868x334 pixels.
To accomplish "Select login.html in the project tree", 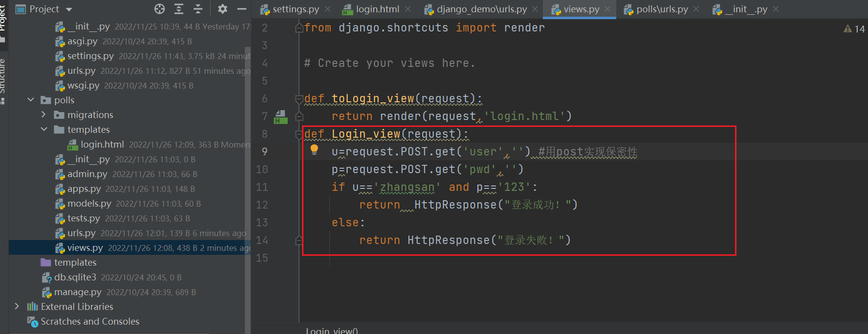I will (x=102, y=145).
